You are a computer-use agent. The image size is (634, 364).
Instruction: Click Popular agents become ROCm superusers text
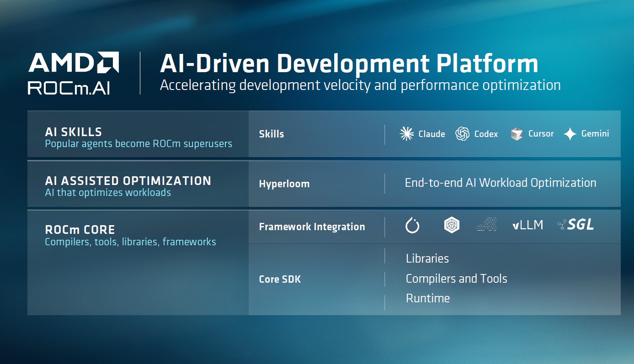139,144
